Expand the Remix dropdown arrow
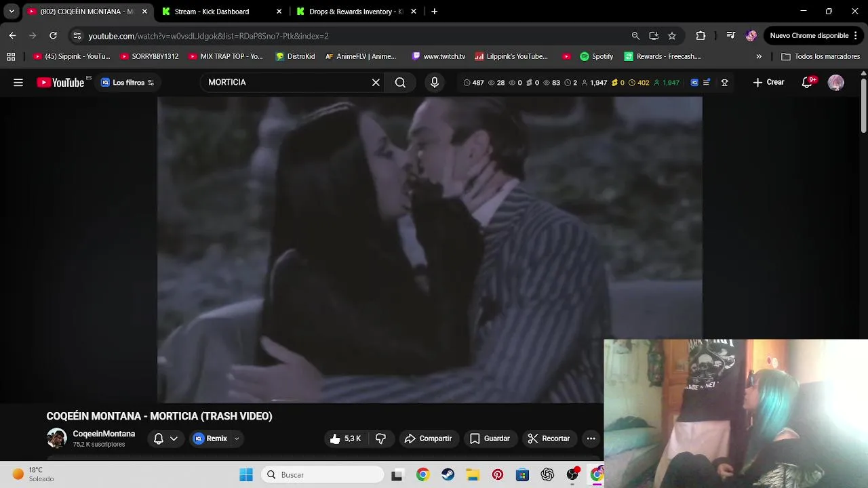Viewport: 868px width, 488px height. (x=237, y=439)
